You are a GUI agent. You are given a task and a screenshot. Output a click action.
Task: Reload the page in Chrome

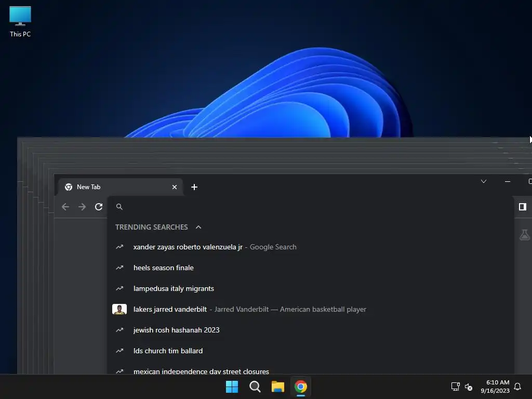click(99, 207)
